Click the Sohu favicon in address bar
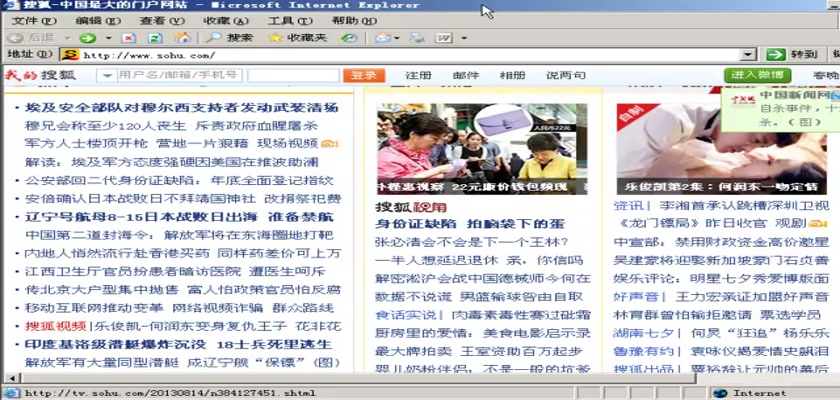 70,55
